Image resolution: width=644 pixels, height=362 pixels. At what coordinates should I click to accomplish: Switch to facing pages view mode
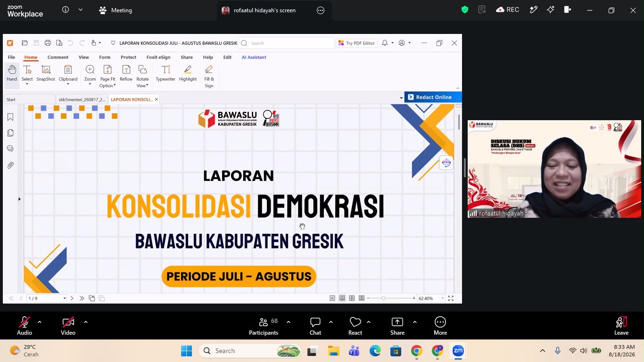point(352,298)
